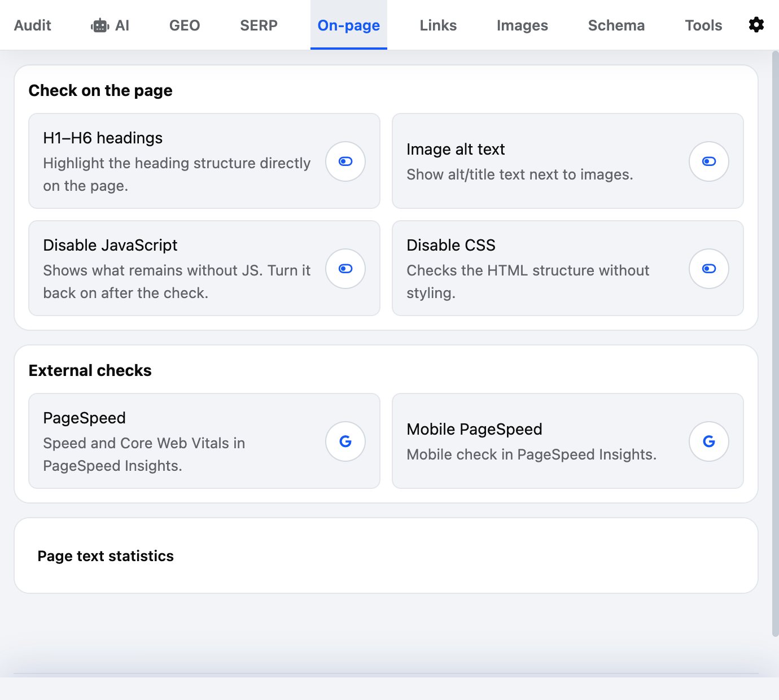Open the Schema tab

(x=616, y=25)
